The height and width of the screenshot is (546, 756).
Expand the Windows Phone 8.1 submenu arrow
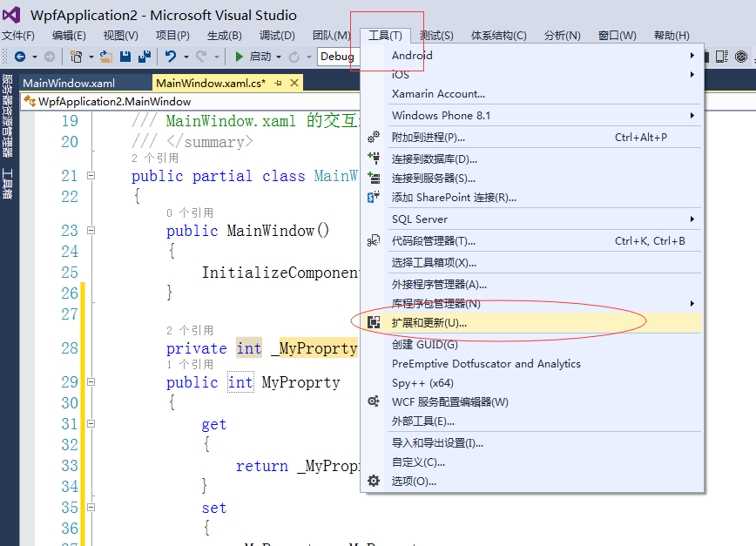pyautogui.click(x=692, y=116)
